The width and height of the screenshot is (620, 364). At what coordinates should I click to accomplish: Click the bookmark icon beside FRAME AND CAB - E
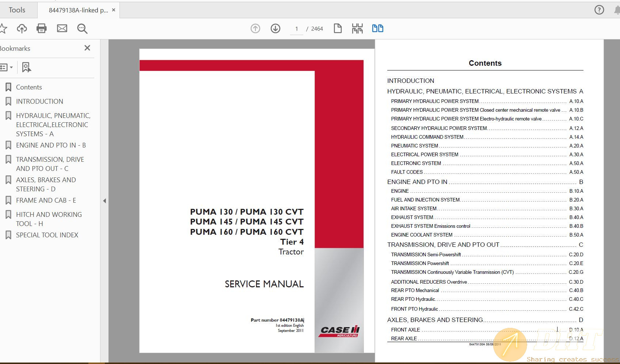point(8,200)
